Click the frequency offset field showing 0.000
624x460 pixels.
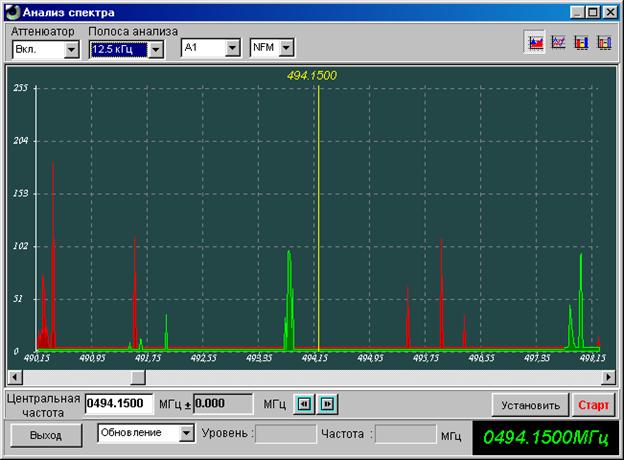pos(223,404)
